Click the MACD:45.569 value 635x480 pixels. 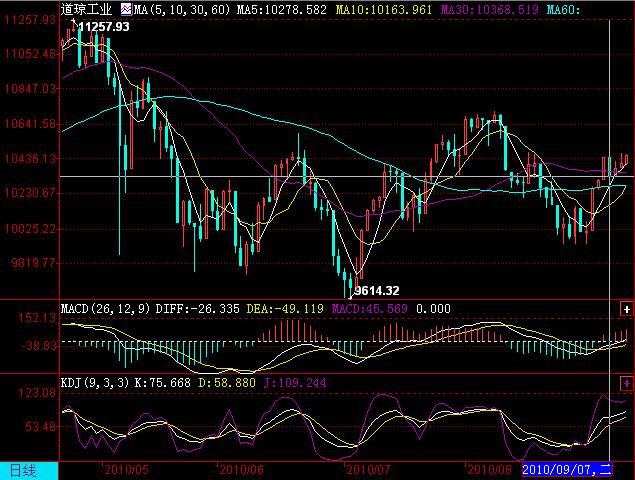click(369, 309)
